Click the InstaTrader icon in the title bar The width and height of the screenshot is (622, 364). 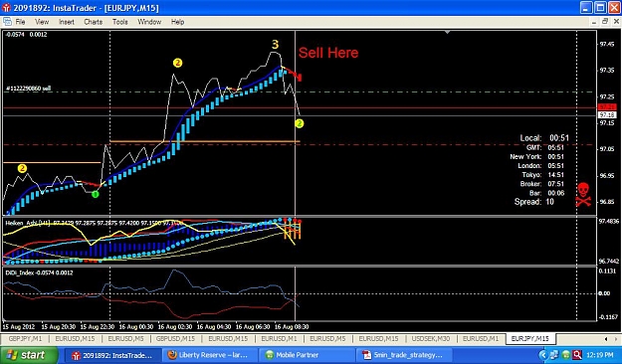pyautogui.click(x=6, y=8)
